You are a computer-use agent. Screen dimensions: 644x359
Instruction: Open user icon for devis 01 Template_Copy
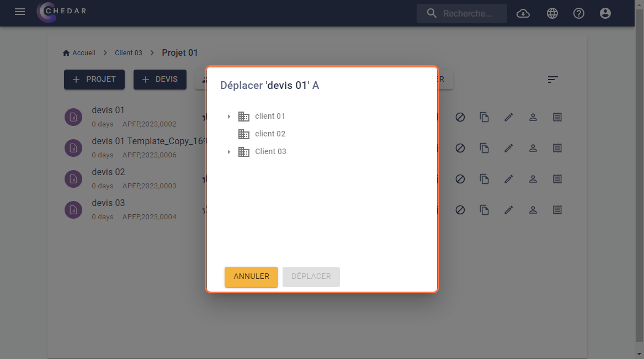pos(533,148)
